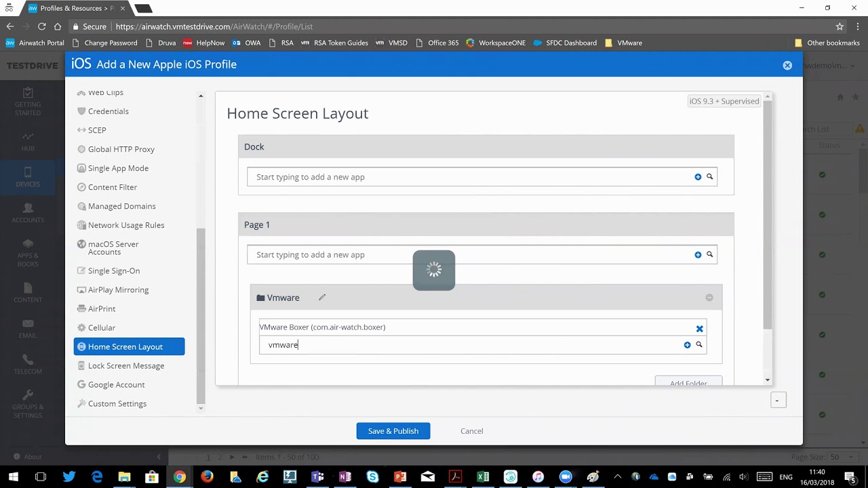Open Airwatch Portal bookmark

[x=35, y=43]
